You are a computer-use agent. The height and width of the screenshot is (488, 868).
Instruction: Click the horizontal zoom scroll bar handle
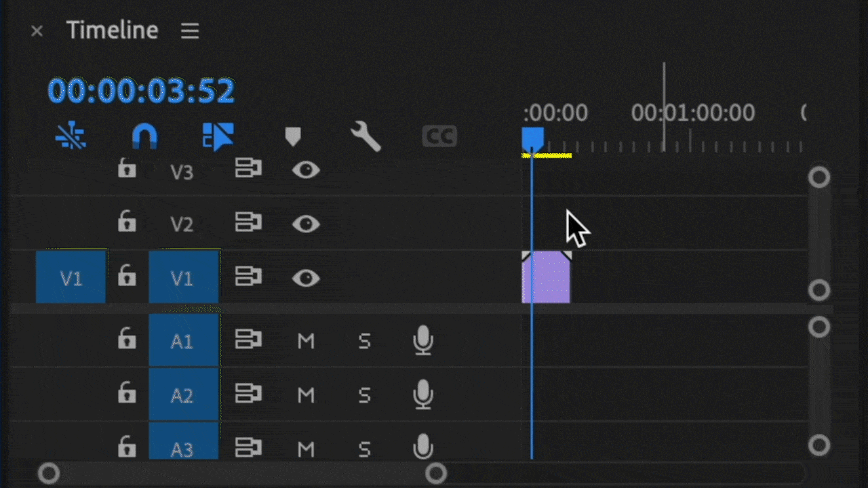(436, 473)
